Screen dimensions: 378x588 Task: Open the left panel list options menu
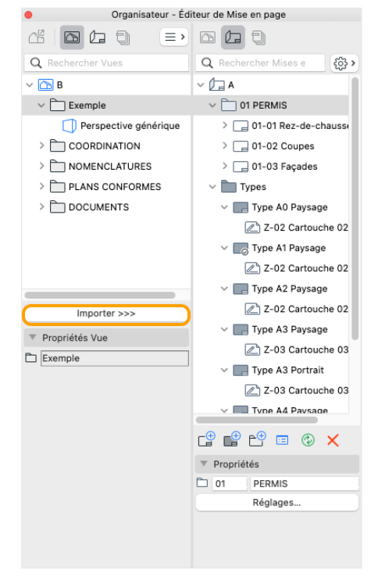coord(174,37)
